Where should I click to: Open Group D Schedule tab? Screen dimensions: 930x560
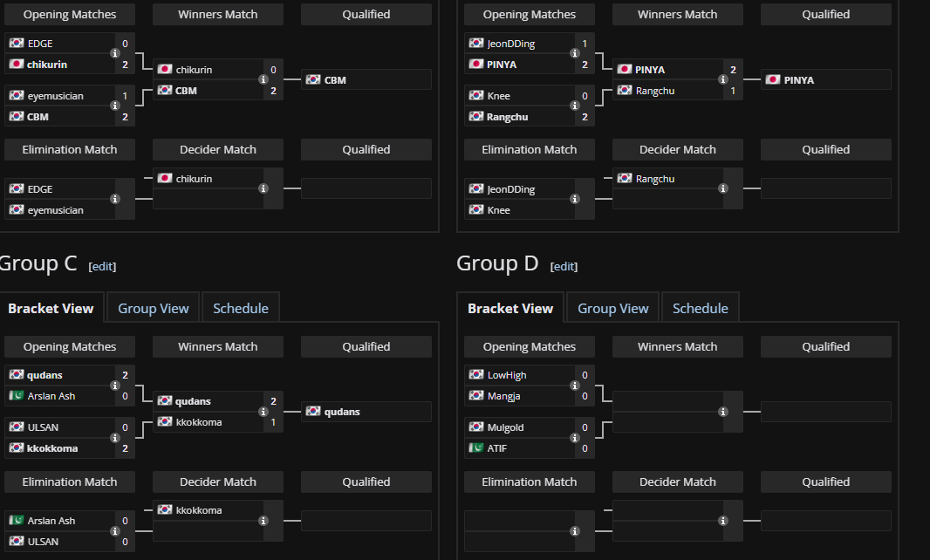click(x=701, y=308)
